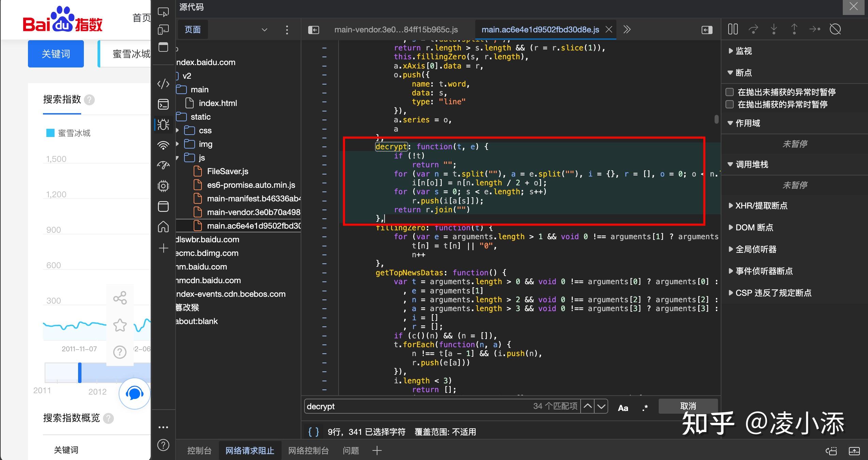Open the Network wifi icon panel
Image resolution: width=868 pixels, height=460 pixels.
pos(163,145)
